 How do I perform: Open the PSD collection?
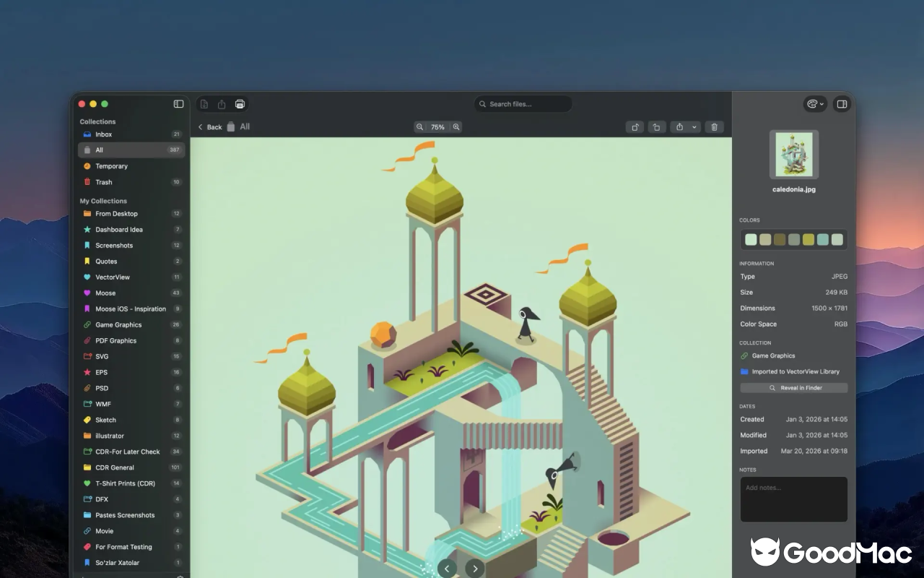click(131, 389)
